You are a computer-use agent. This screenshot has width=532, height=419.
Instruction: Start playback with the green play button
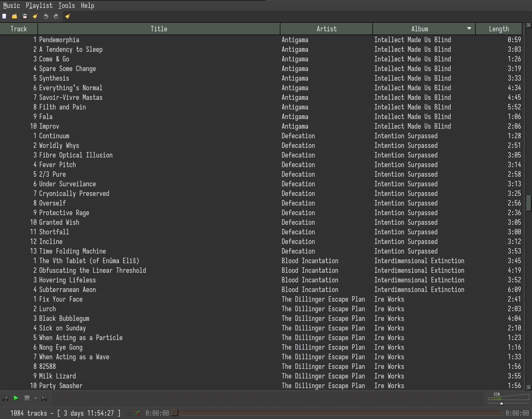(x=16, y=398)
